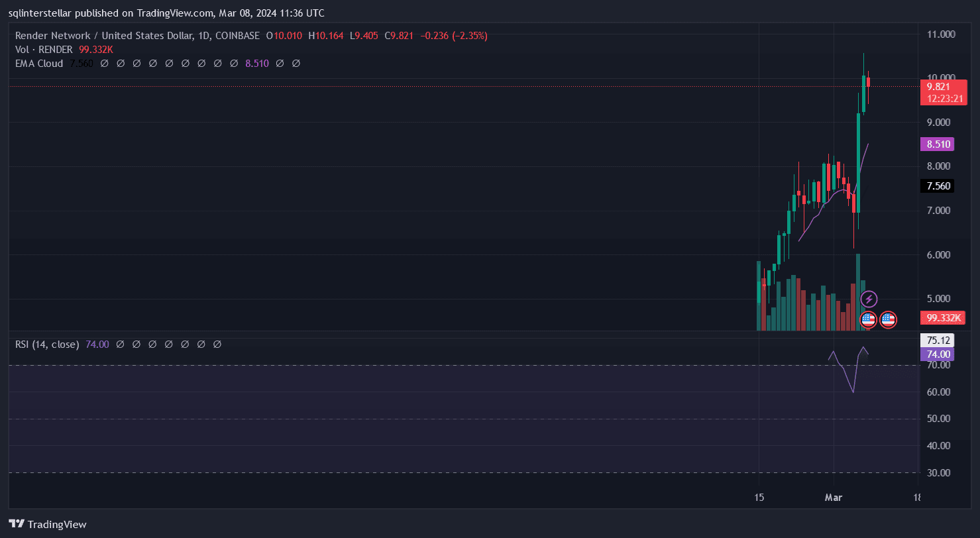Select the EMA Cloud indicator legend
The height and width of the screenshot is (538, 980).
pos(39,64)
